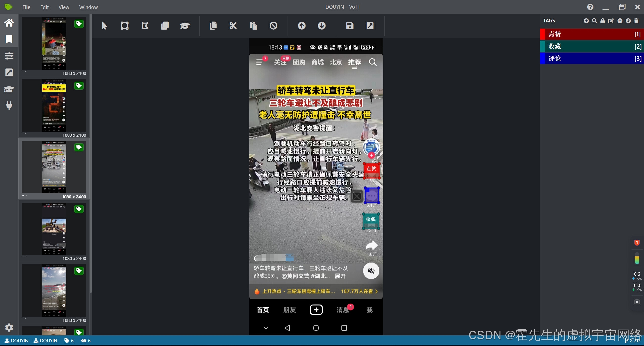Save project with floppy disk icon
The image size is (644, 346).
(x=350, y=26)
